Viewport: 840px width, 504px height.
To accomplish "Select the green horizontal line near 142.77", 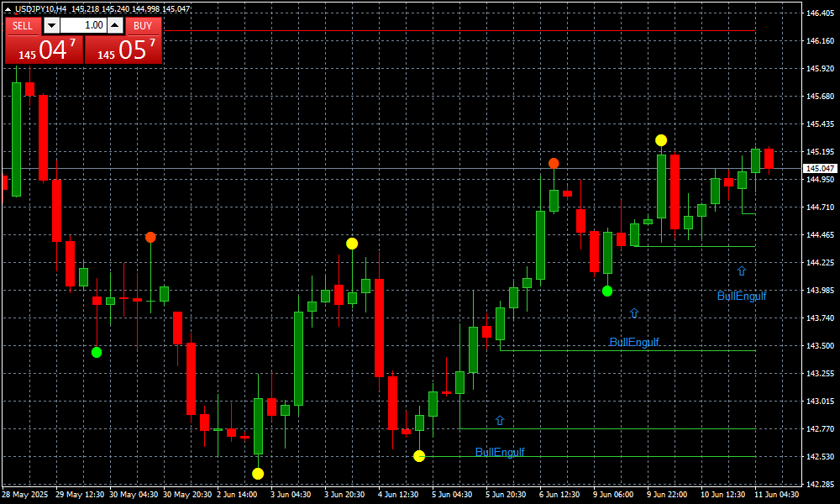I will pyautogui.click(x=605, y=428).
